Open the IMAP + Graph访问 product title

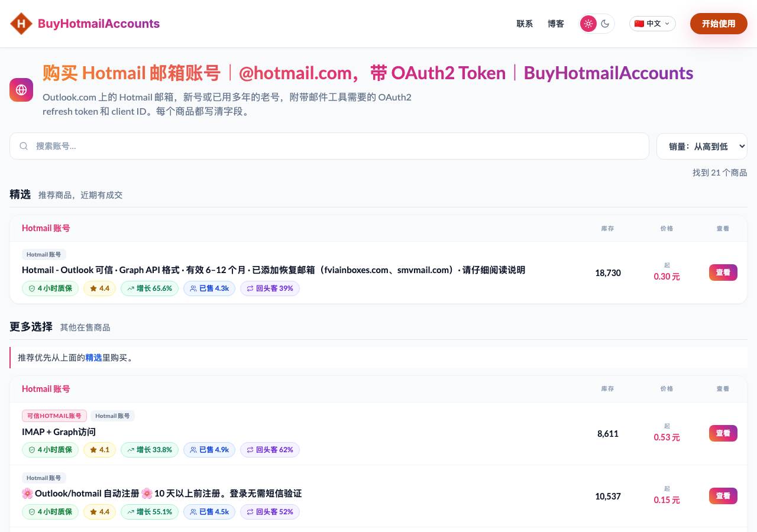tap(59, 432)
